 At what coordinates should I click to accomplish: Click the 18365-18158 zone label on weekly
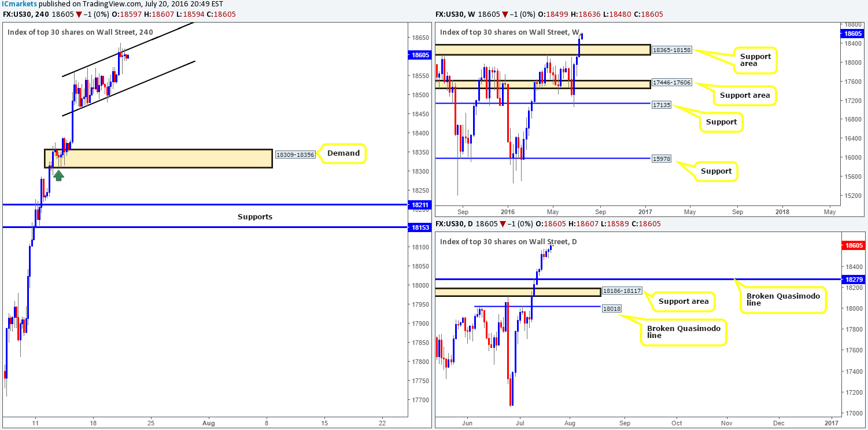(x=672, y=50)
